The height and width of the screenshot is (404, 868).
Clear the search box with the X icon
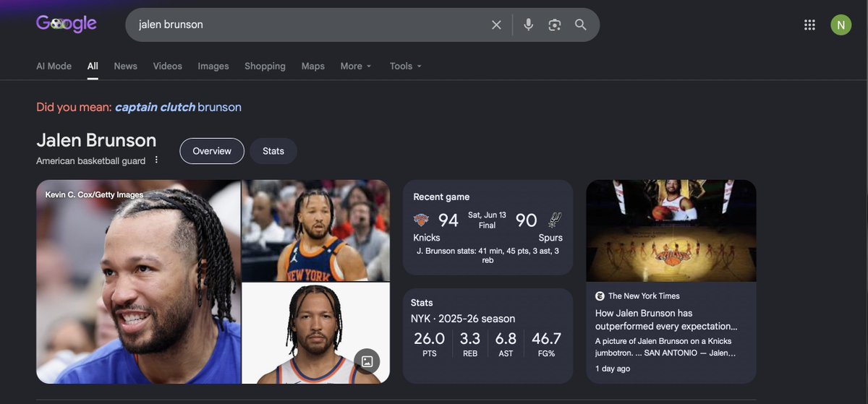tap(496, 25)
